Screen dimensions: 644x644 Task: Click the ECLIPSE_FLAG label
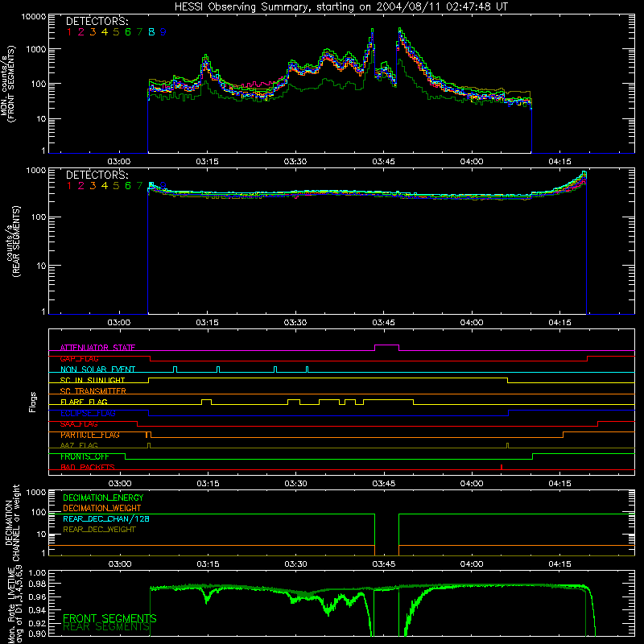pyautogui.click(x=88, y=413)
